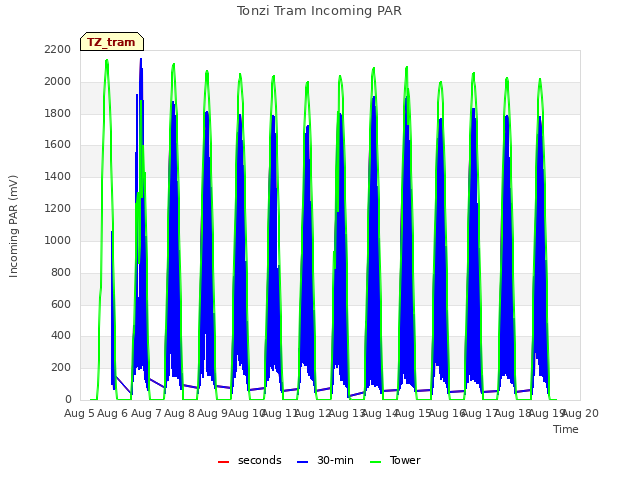Click the 400 y-axis tick label

pyautogui.click(x=61, y=336)
